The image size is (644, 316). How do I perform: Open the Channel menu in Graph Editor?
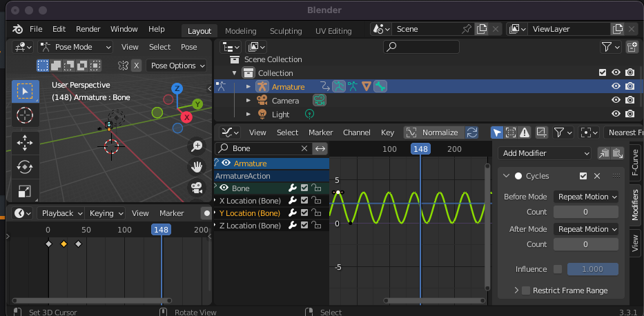point(356,132)
